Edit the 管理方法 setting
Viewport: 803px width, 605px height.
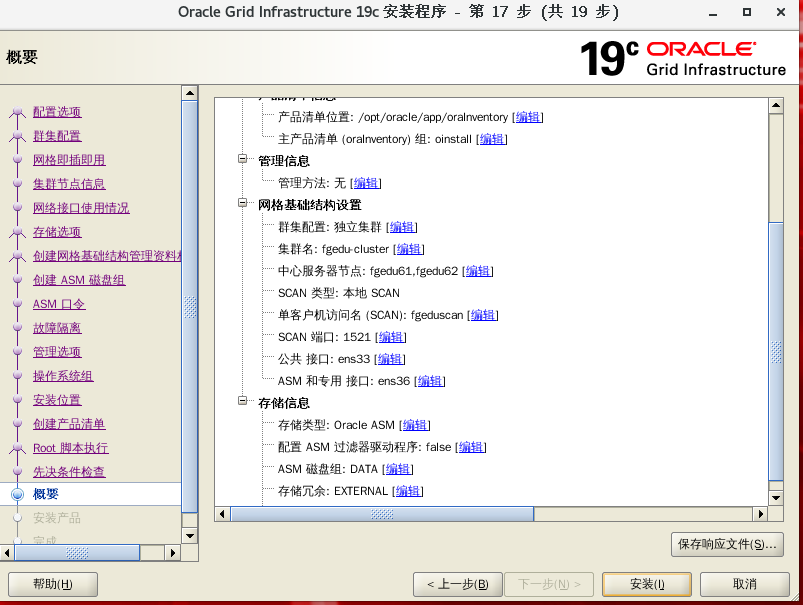(366, 183)
